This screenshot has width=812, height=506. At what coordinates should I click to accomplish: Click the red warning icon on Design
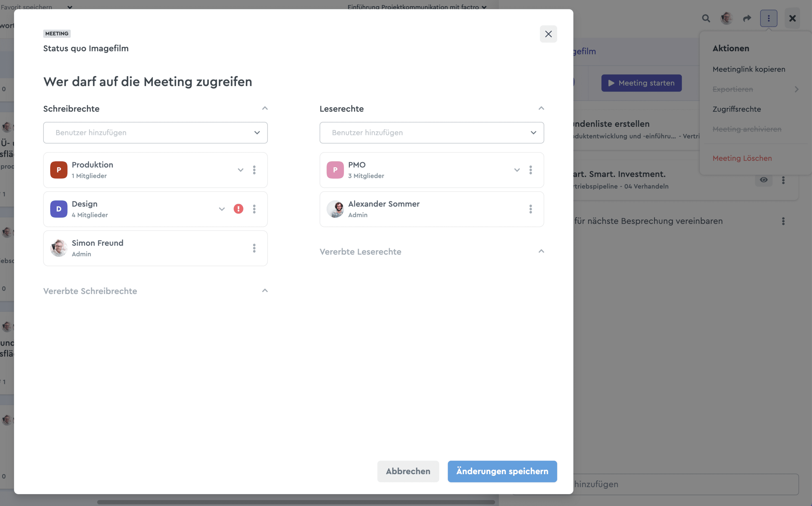(x=239, y=209)
